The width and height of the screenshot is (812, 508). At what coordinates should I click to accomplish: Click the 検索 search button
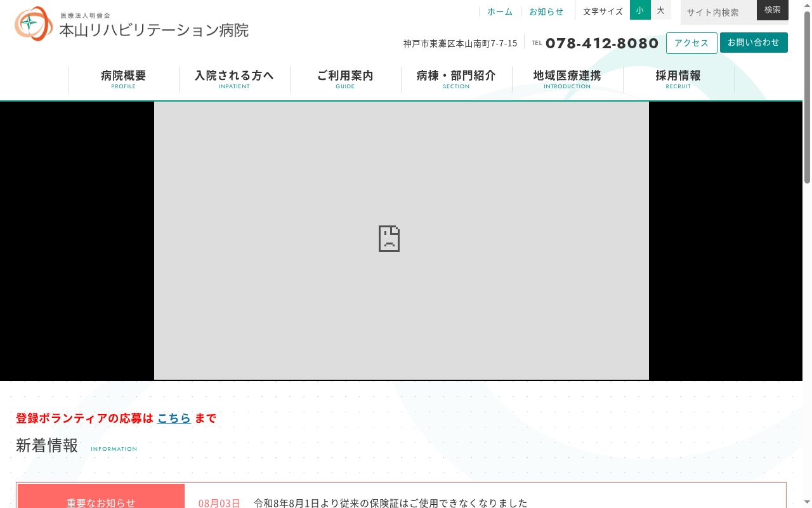pos(773,10)
